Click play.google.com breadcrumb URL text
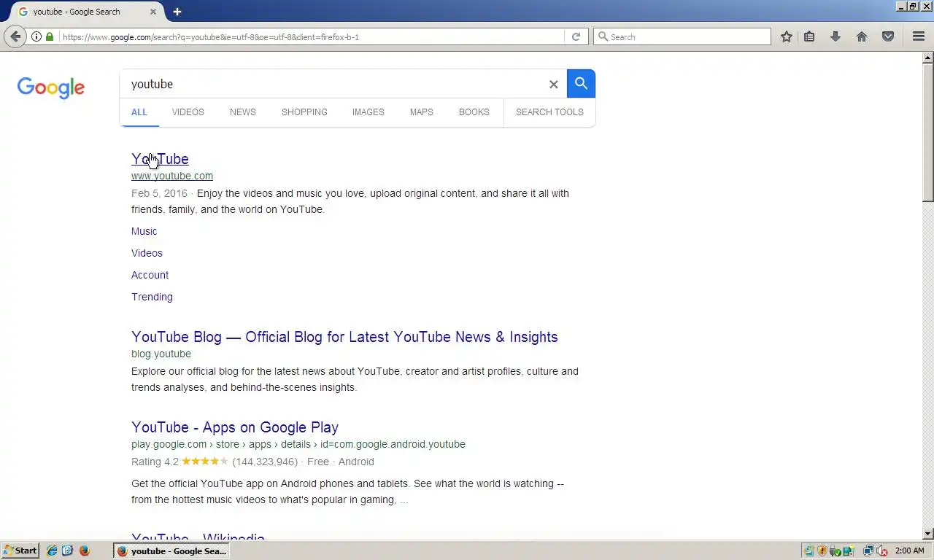This screenshot has height=560, width=934. click(298, 444)
